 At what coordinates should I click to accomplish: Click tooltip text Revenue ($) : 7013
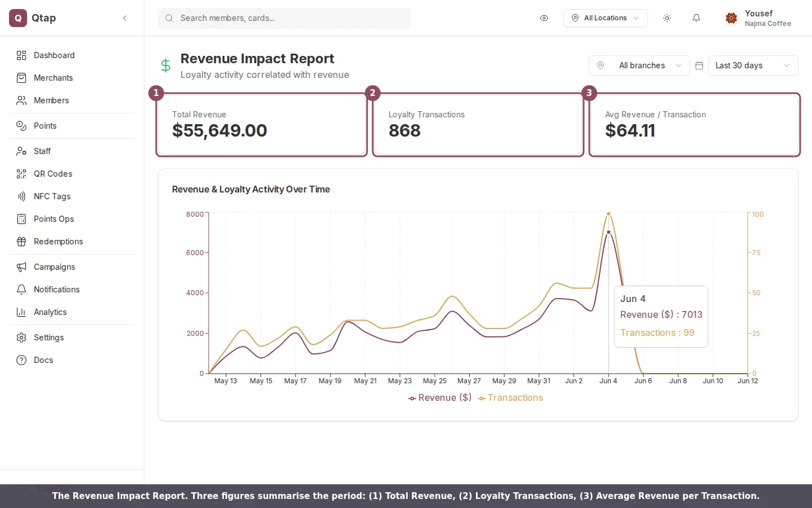point(661,314)
